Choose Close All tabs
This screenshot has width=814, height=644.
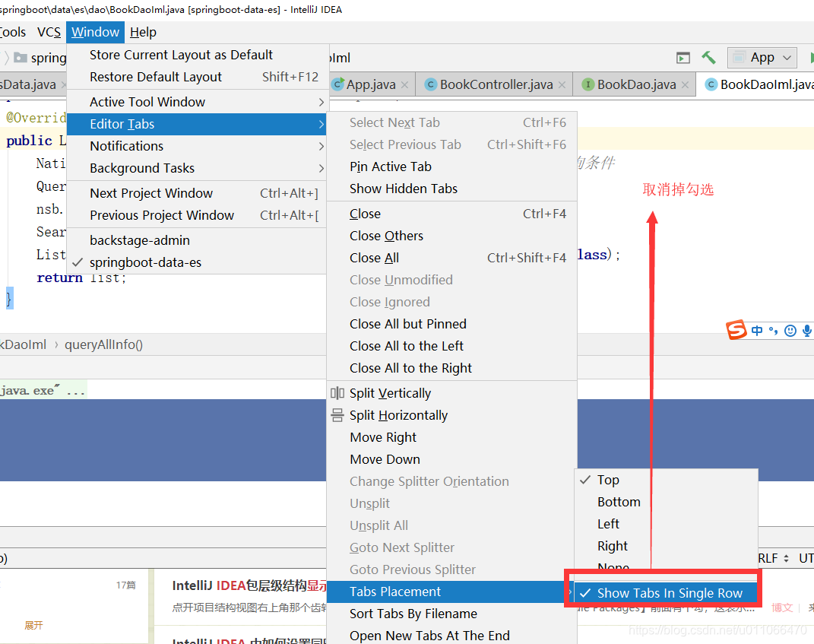(x=451, y=258)
